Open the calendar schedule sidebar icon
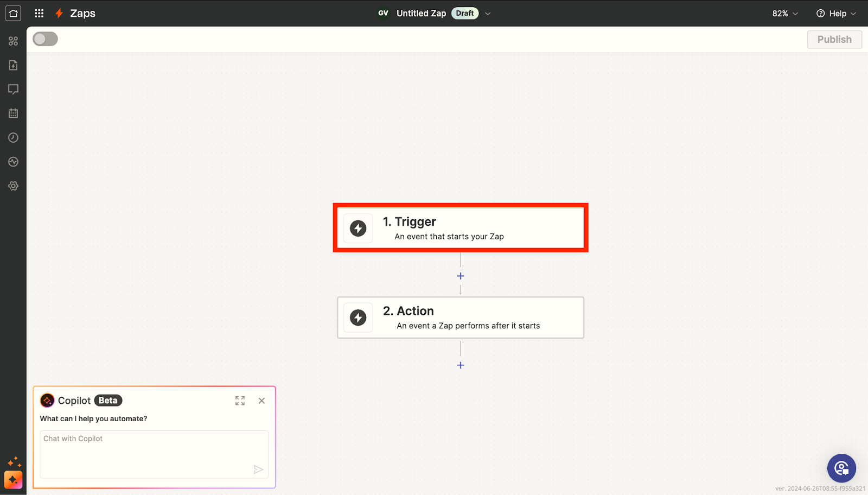This screenshot has height=495, width=868. coord(13,113)
